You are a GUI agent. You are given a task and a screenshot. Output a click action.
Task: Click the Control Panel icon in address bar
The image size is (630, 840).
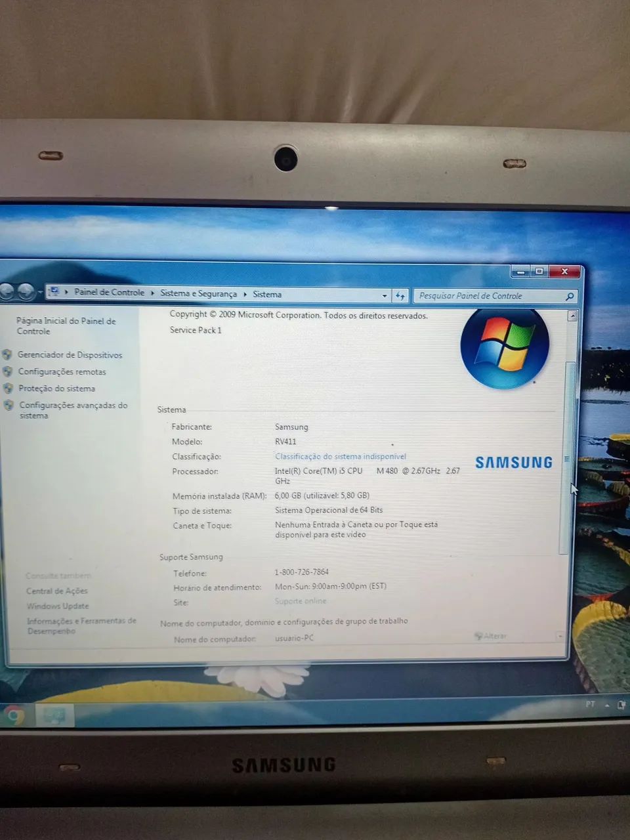[54, 291]
